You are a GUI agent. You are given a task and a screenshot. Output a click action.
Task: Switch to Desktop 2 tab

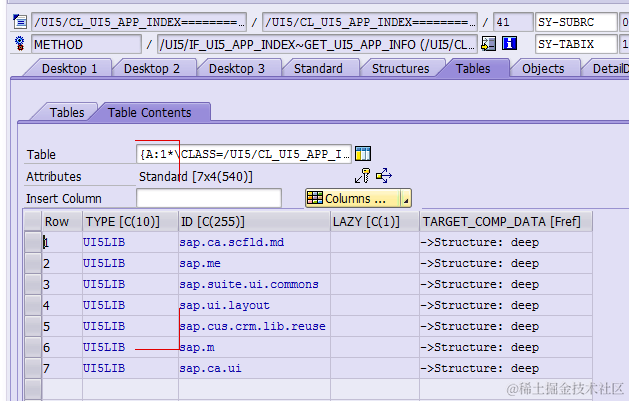pyautogui.click(x=152, y=69)
